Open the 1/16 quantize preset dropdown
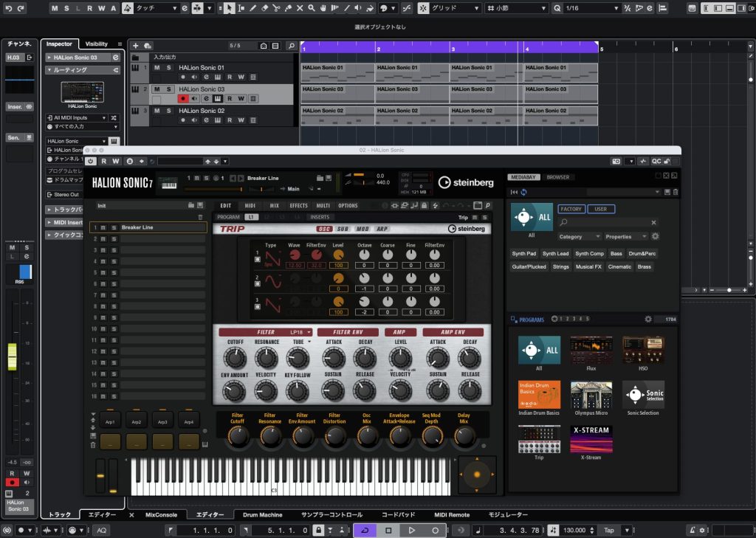Viewport: 756px width, 538px height. coord(616,8)
